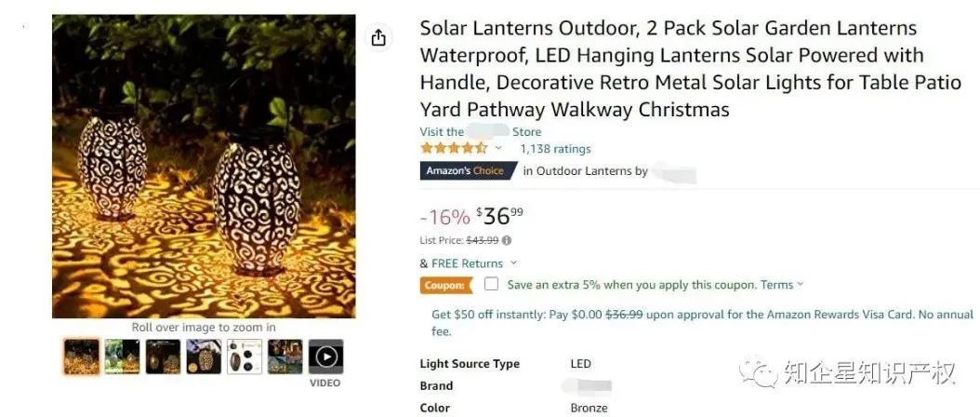
Task: Visit the brand Store link
Action: coord(480,132)
